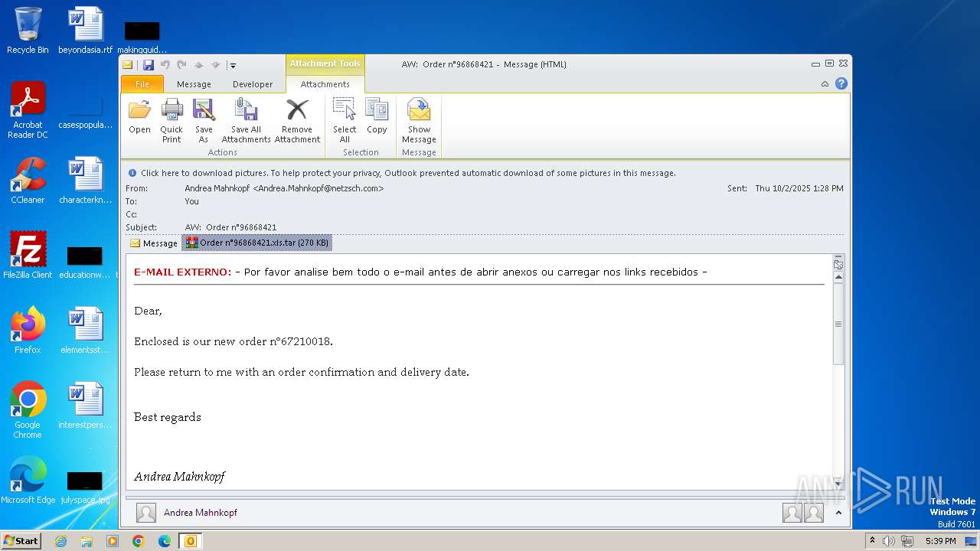
Task: Save message via quick access toolbar
Action: [149, 65]
